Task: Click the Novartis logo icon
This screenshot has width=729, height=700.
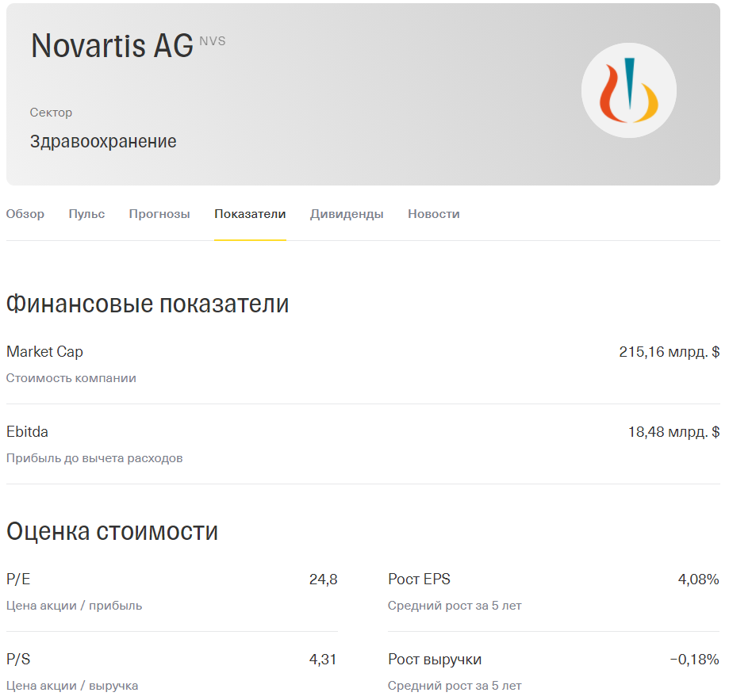Action: pyautogui.click(x=628, y=90)
